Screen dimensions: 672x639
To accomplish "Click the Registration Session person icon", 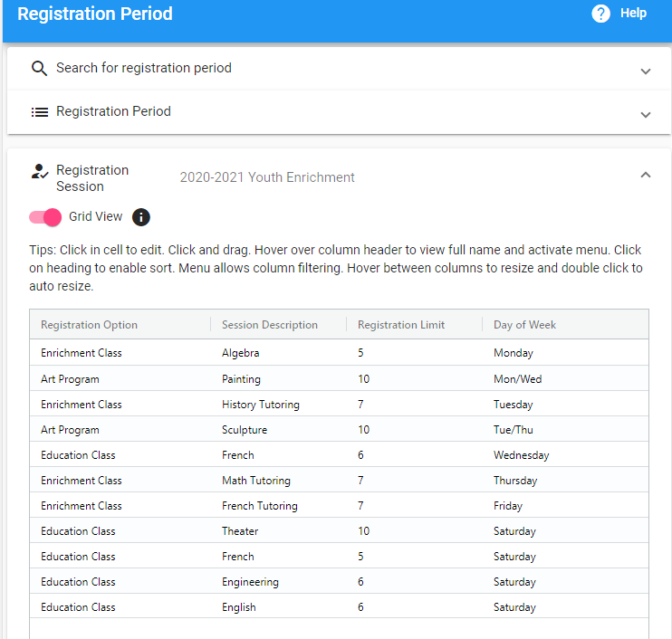I will [39, 171].
